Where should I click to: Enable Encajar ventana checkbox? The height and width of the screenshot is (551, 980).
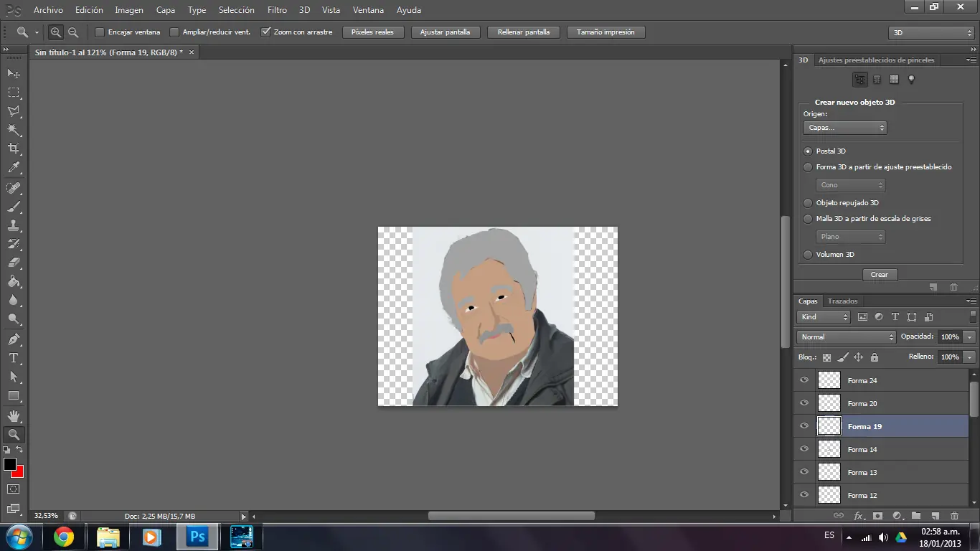click(x=100, y=32)
